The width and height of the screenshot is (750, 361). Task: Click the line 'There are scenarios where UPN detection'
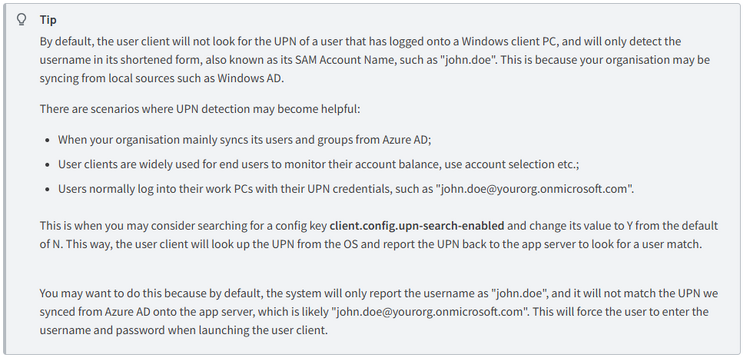199,109
